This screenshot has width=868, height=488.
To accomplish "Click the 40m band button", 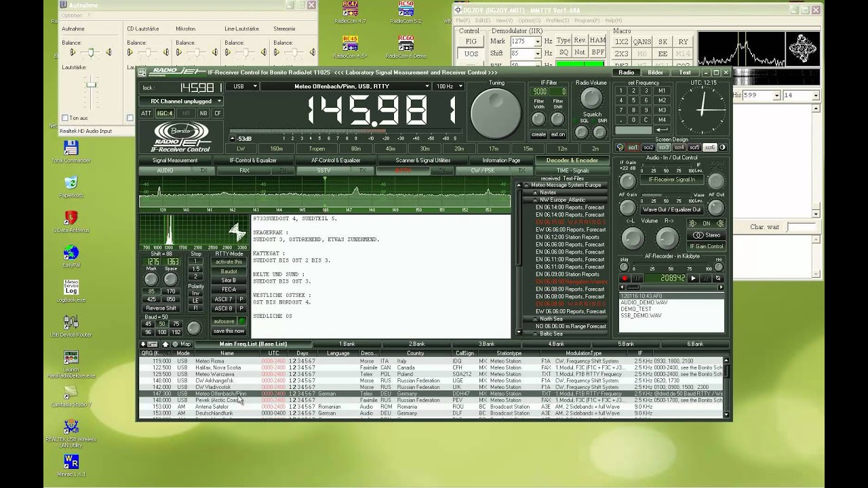I will (390, 148).
